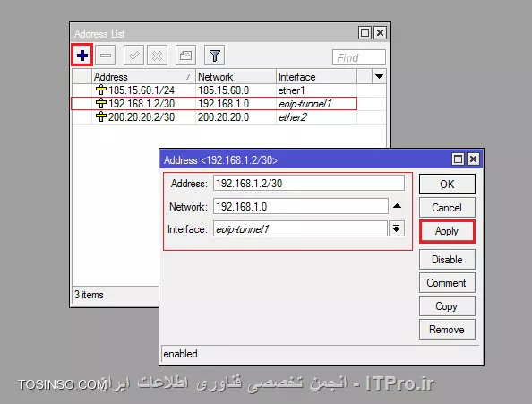Click the Find search box
This screenshot has height=404, width=532.
359,57
